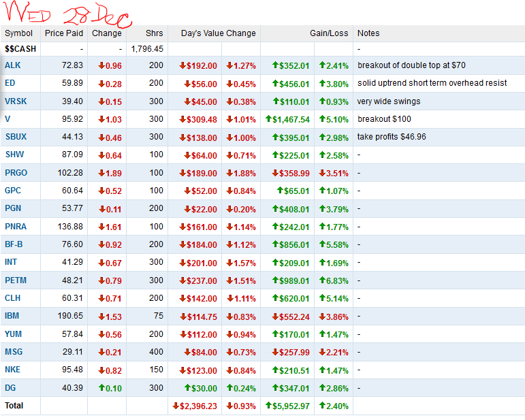Open the PRGO symbol link

click(16, 173)
